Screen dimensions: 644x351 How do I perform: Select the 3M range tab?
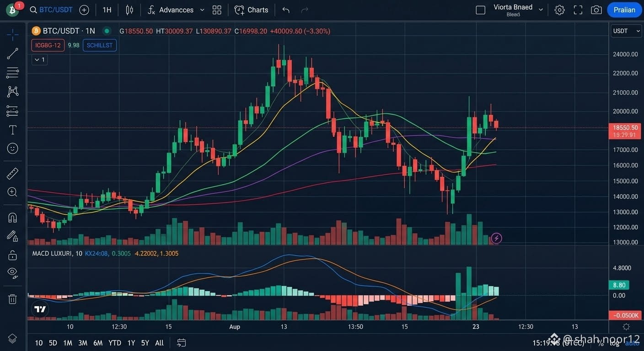[83, 343]
